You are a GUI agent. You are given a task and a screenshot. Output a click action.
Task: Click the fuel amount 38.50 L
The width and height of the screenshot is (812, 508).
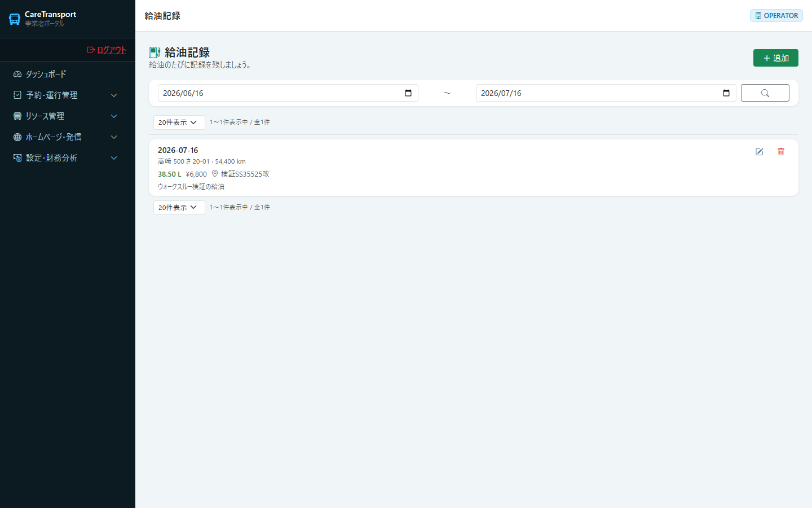170,174
